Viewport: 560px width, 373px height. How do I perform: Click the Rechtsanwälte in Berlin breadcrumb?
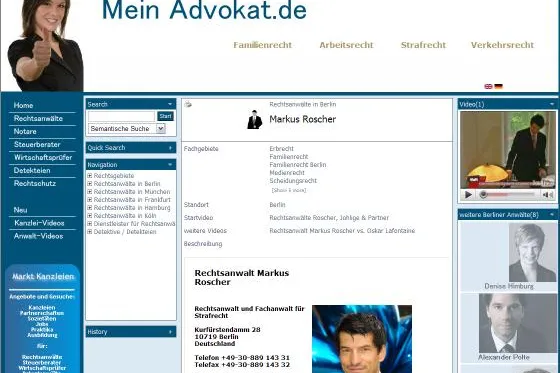(302, 104)
